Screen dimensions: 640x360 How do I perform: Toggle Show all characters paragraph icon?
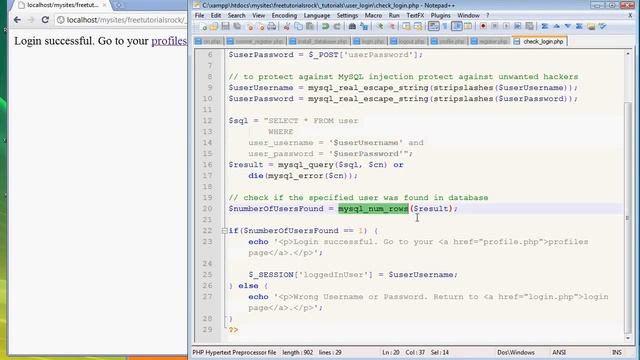(445, 26)
